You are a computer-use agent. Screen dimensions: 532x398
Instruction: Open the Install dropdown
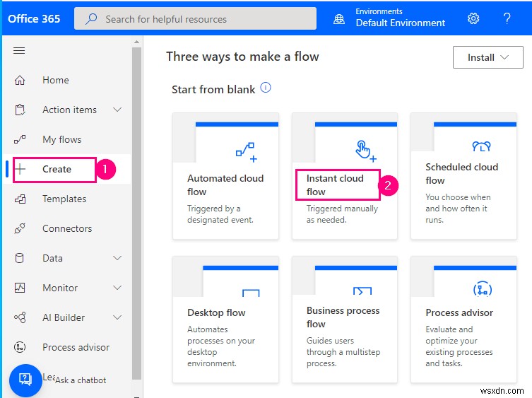point(488,57)
